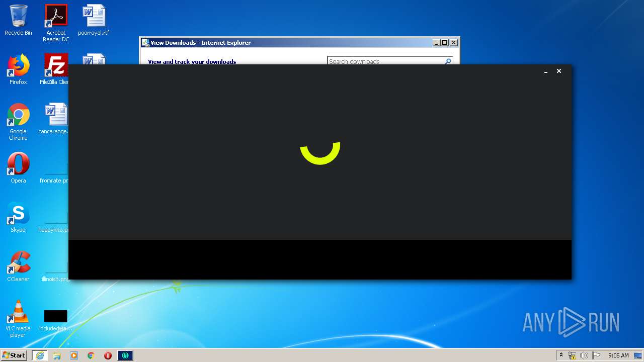Open Windows Media Player taskbar icon
Viewport: 644px width, 362px height.
point(74,355)
